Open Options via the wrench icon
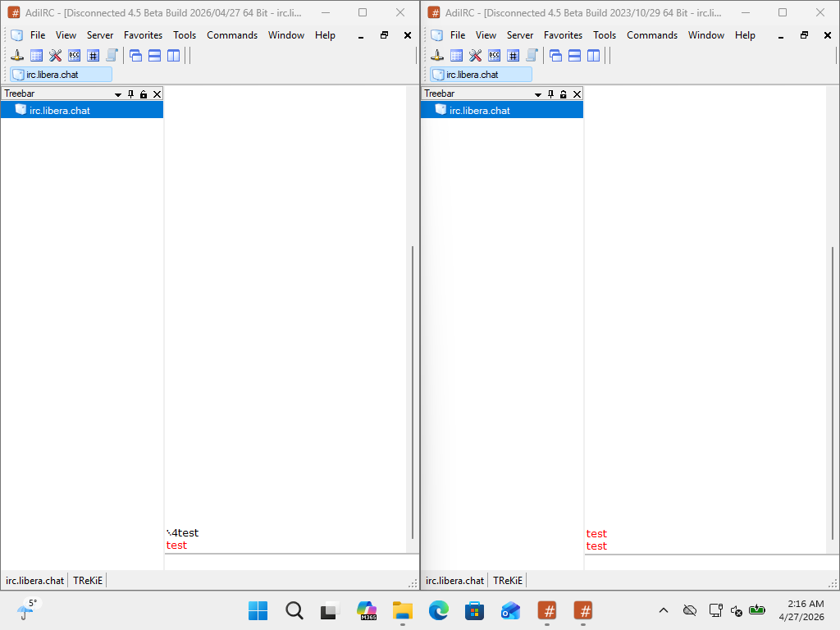This screenshot has width=840, height=630. point(54,55)
